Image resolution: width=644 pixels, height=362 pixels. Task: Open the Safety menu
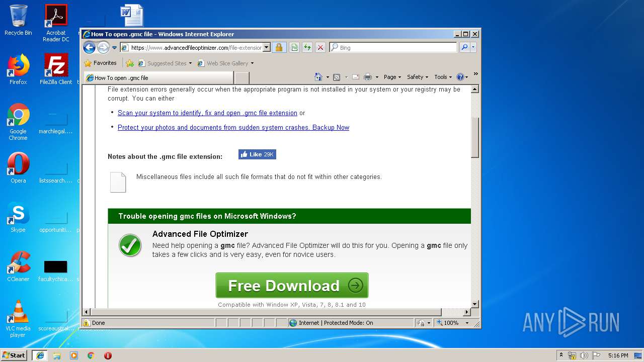pyautogui.click(x=418, y=77)
